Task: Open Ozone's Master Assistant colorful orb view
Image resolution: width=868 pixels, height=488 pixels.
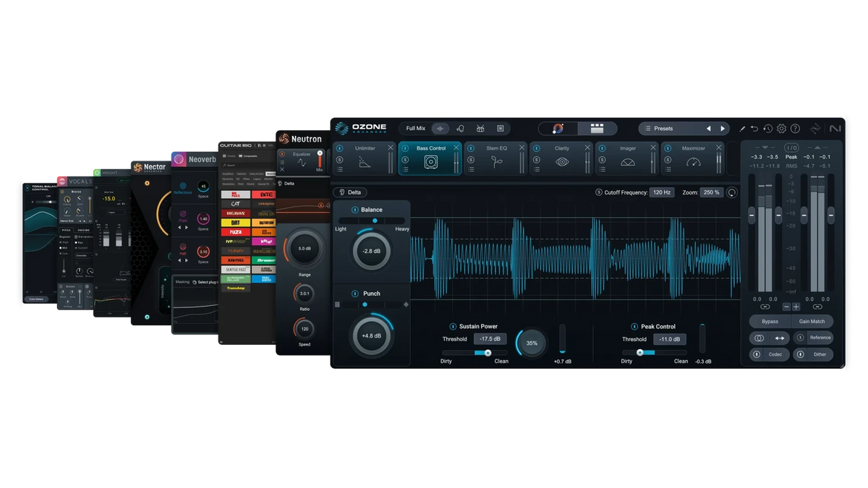Action: click(x=558, y=129)
